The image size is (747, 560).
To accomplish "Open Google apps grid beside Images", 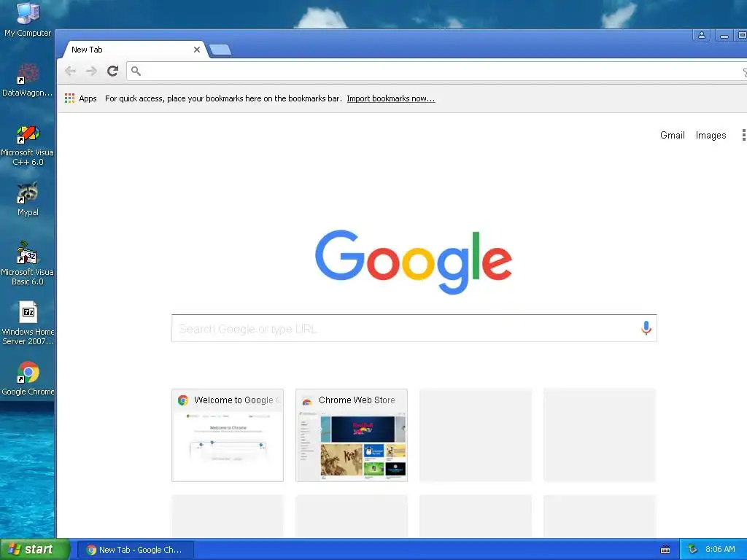I will [x=743, y=135].
